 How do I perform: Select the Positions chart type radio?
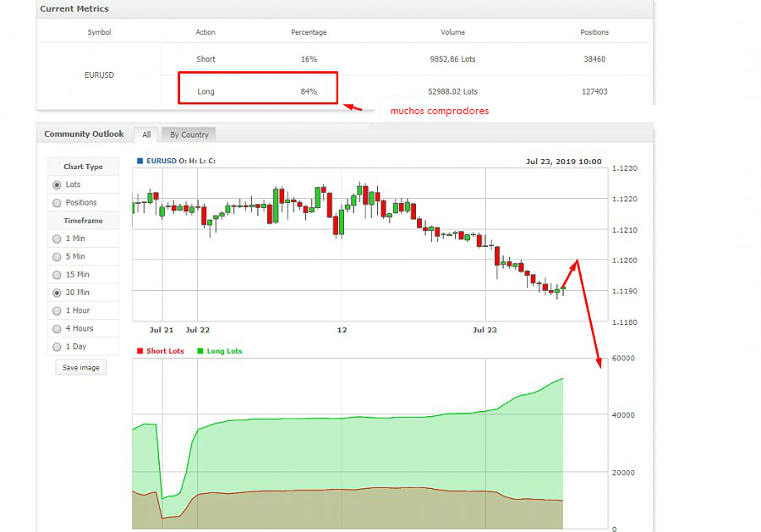point(57,203)
